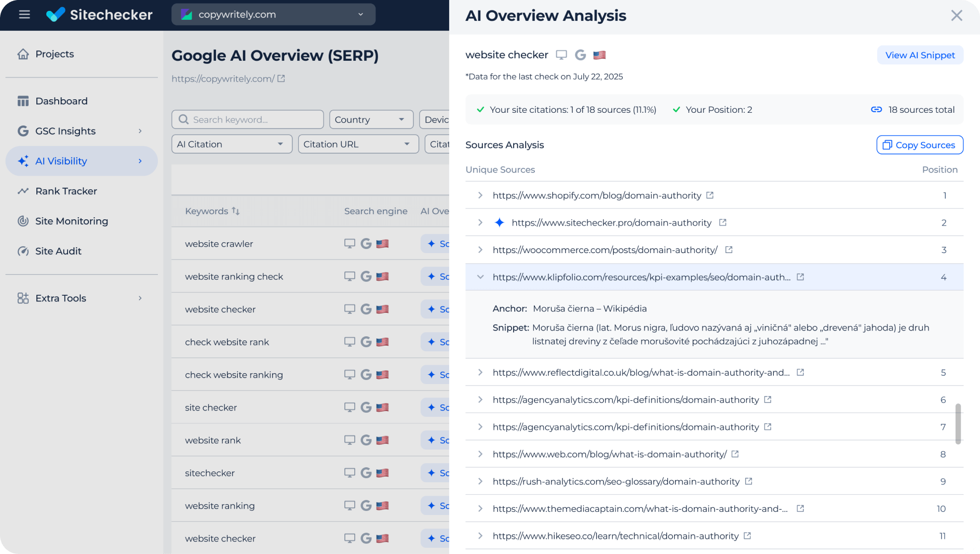Click the Search keyword input field
The height and width of the screenshot is (554, 980).
point(248,120)
